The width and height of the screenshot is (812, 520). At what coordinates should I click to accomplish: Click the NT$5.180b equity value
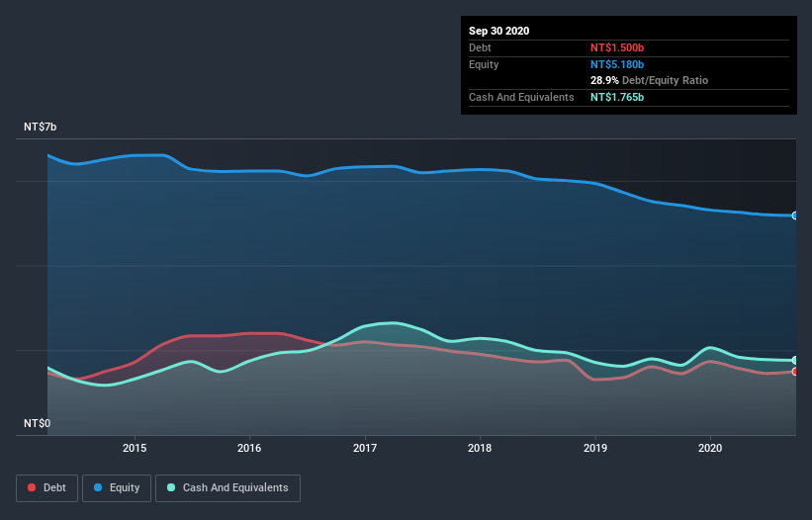point(617,64)
